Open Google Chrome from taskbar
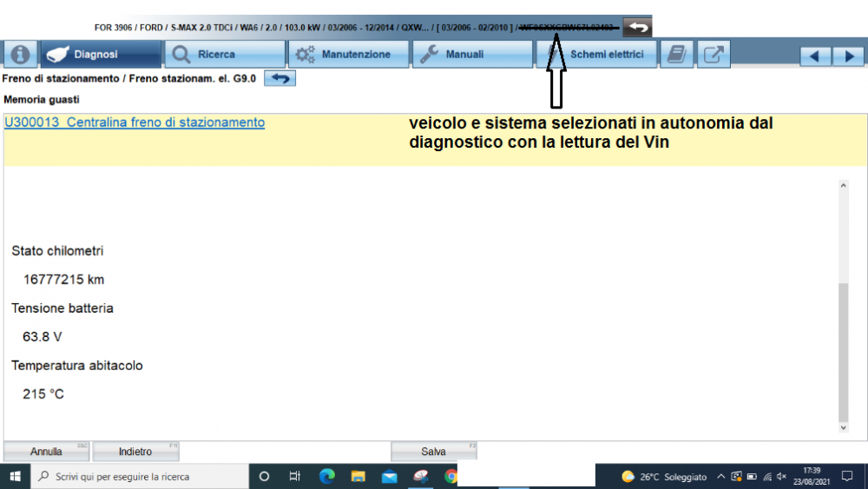Viewport: 868px width, 489px height. pyautogui.click(x=450, y=476)
